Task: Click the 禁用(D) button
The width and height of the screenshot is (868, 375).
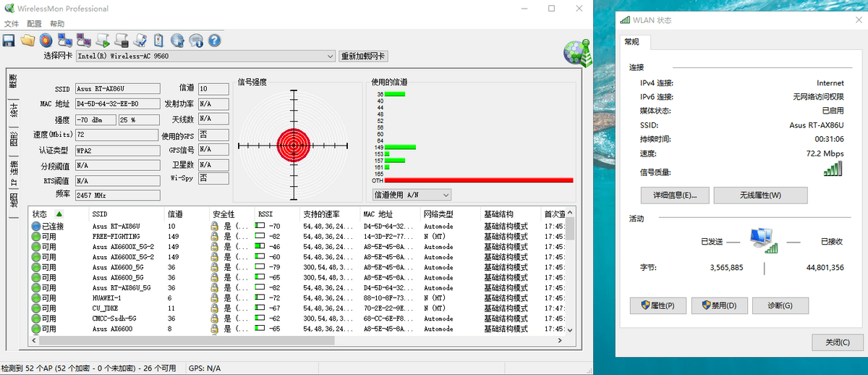Action: (720, 306)
